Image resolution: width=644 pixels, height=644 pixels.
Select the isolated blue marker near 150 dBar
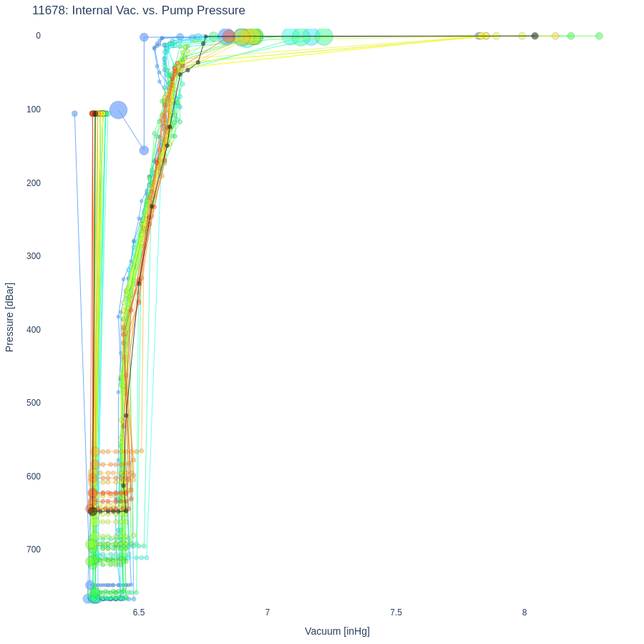point(144,150)
